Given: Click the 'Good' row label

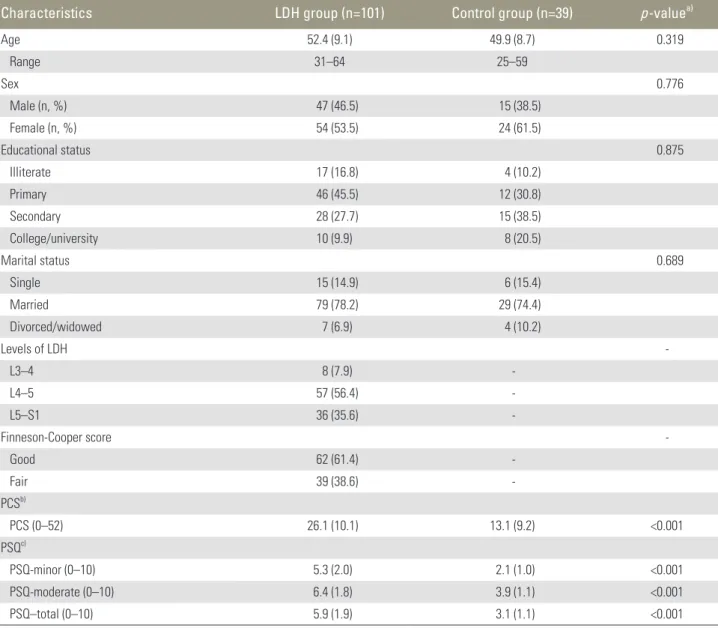Looking at the screenshot, I should pyautogui.click(x=22, y=459).
